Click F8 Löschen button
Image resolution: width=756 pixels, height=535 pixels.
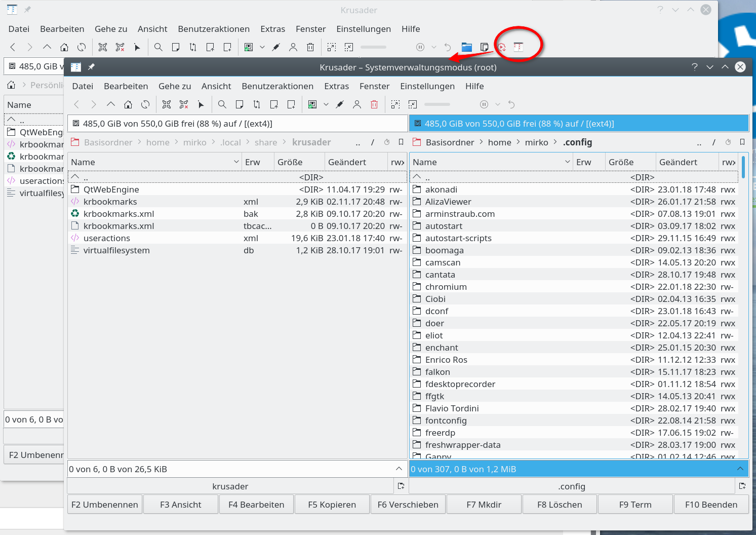pos(560,505)
